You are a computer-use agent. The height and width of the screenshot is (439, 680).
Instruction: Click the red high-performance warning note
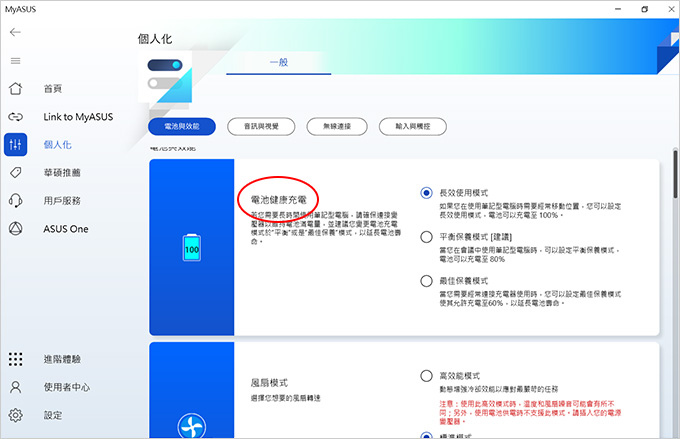tap(530, 412)
